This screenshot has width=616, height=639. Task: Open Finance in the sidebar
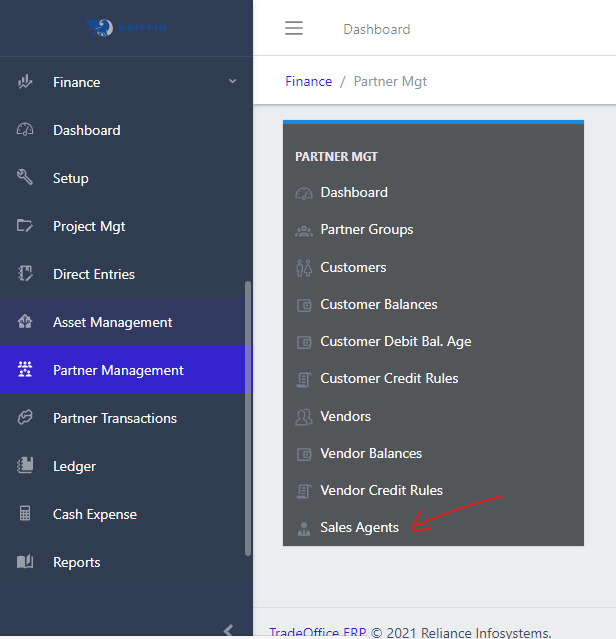[126, 82]
